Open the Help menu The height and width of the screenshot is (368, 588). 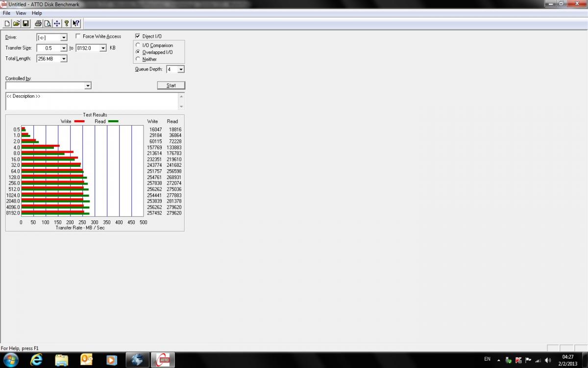pos(37,13)
